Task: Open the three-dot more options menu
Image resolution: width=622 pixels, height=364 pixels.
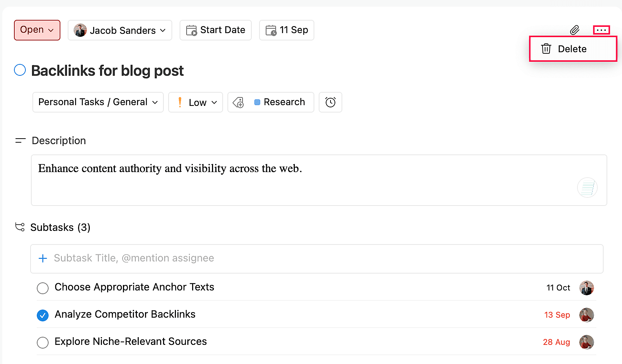Action: 601,30
